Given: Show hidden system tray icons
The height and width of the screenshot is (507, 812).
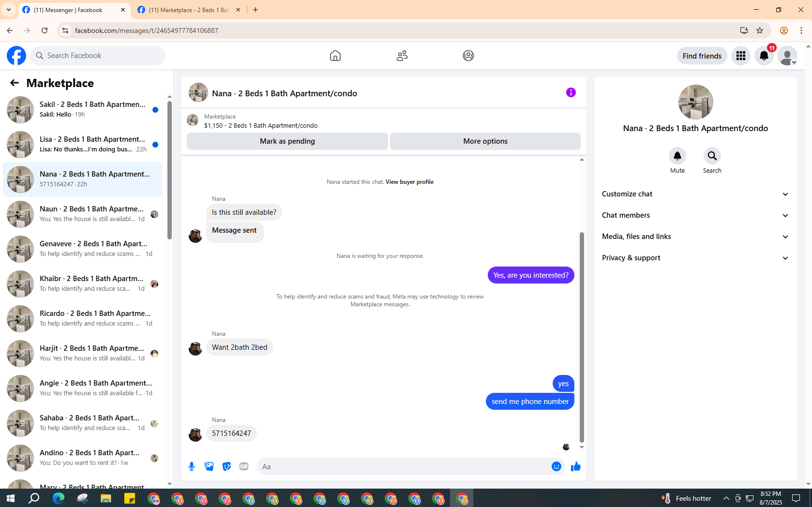Looking at the screenshot, I should tap(726, 498).
